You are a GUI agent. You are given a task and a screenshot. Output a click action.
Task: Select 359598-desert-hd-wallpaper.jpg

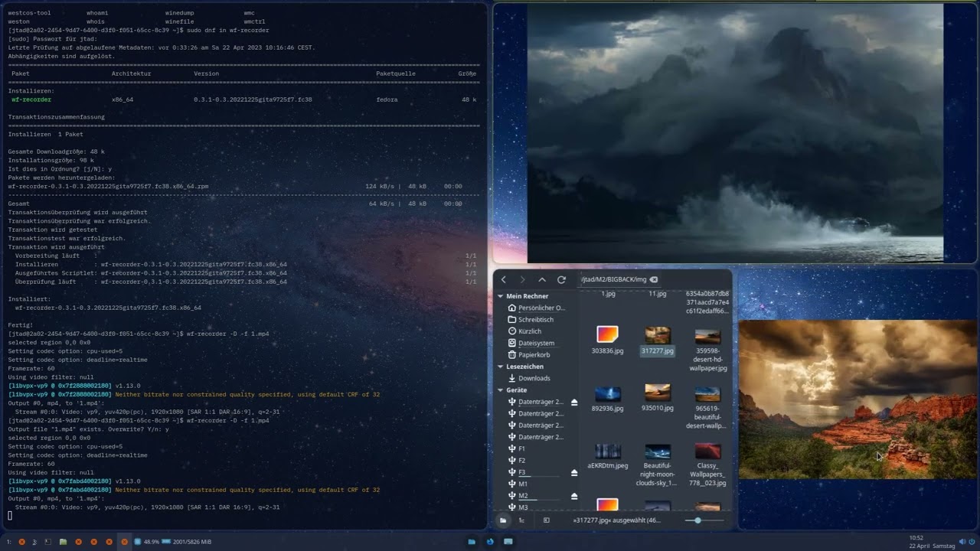pyautogui.click(x=707, y=350)
